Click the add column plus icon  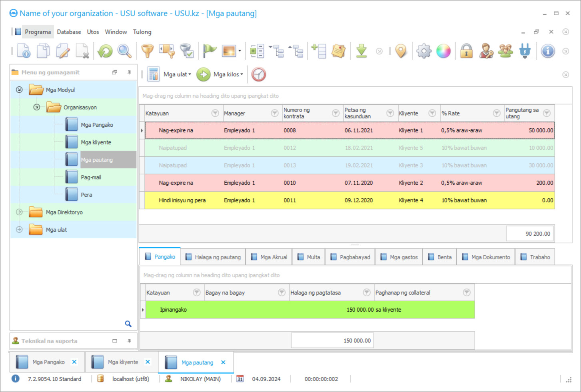(319, 51)
